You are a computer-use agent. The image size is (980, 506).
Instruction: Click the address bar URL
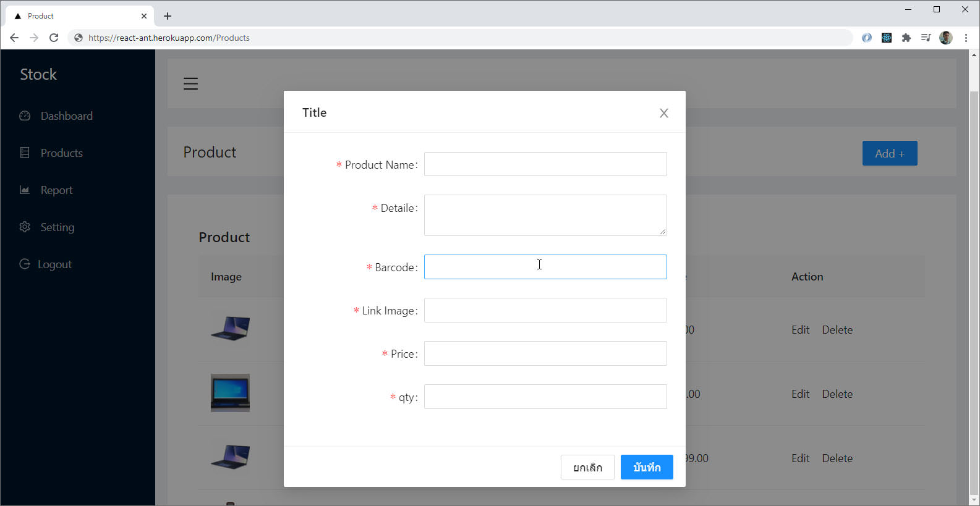[169, 38]
